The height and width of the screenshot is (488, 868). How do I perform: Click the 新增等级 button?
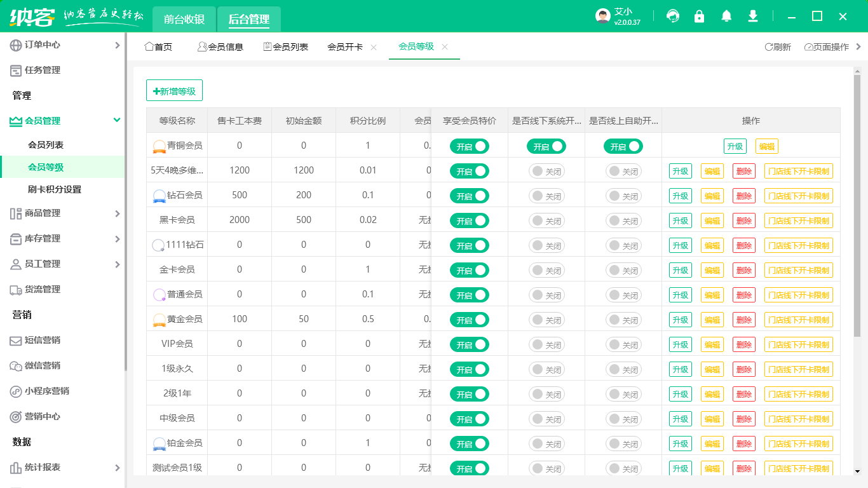coord(174,91)
